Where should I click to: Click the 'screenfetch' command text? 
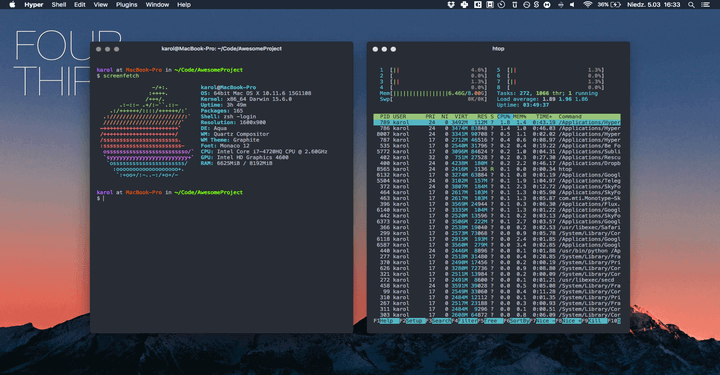[121, 76]
